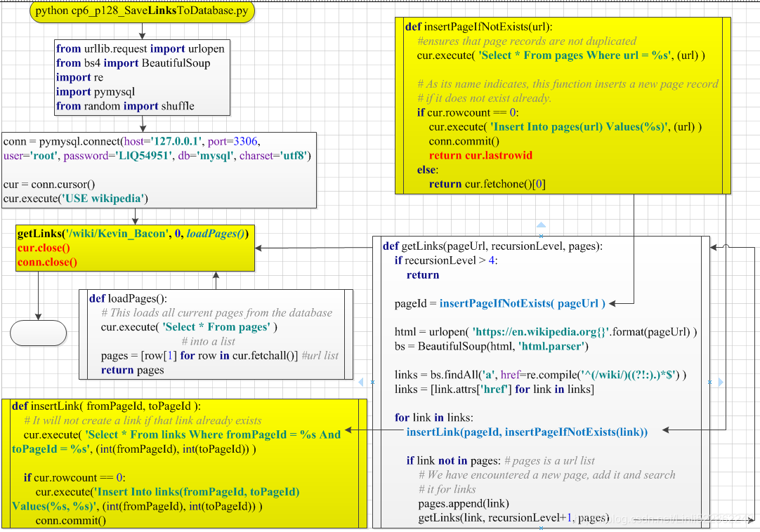Click the 'for link in links:' line
This screenshot has height=532, width=760.
[434, 418]
